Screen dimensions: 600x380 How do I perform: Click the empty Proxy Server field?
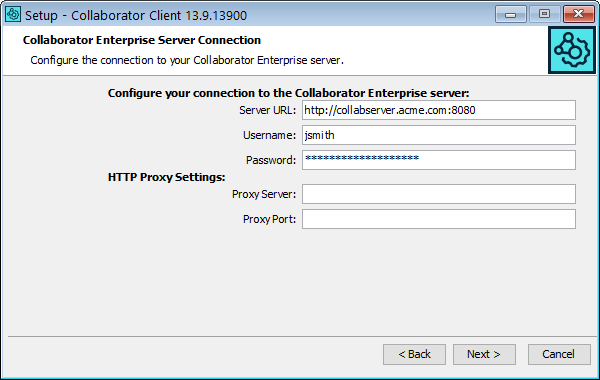(x=439, y=194)
